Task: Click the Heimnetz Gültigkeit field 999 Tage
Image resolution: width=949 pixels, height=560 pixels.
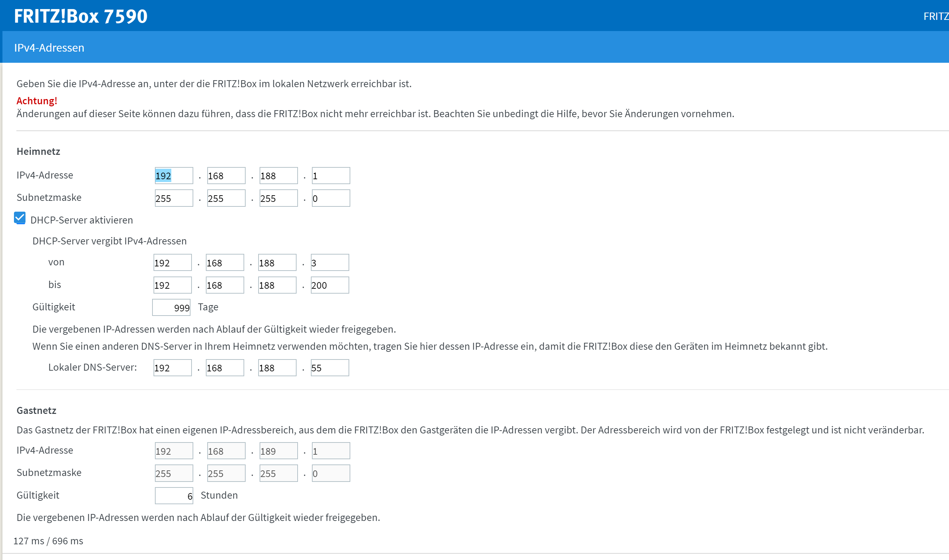Action: pyautogui.click(x=171, y=308)
